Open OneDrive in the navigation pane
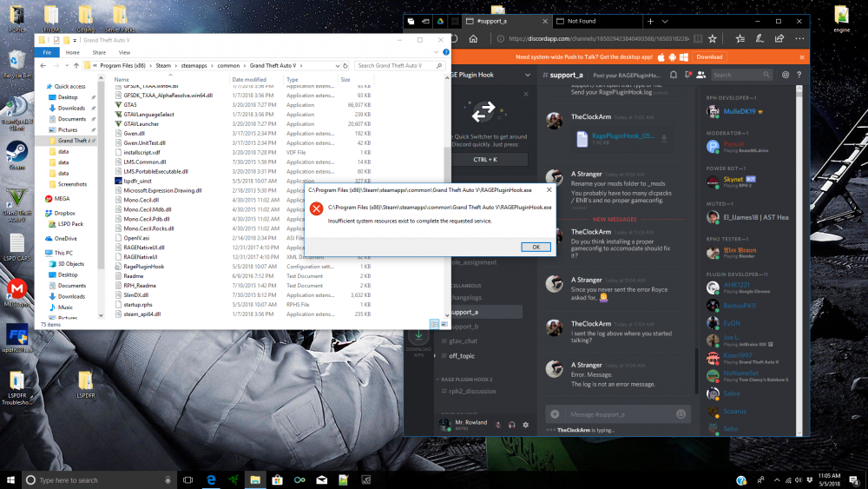The width and height of the screenshot is (868, 489). 65,239
